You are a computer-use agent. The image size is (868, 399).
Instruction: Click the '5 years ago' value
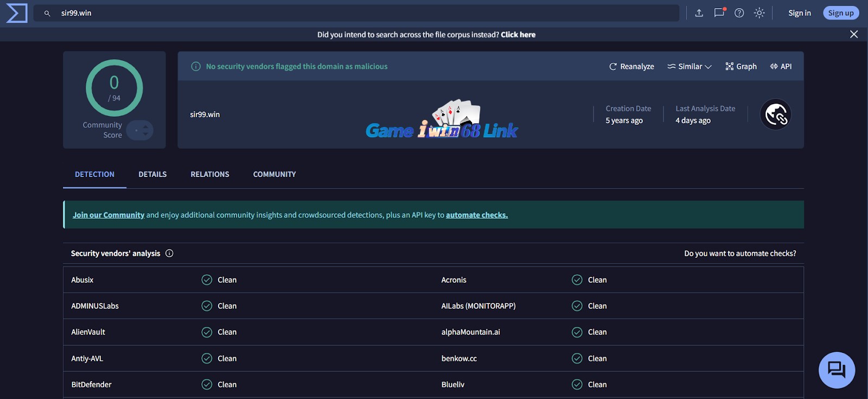(x=624, y=121)
